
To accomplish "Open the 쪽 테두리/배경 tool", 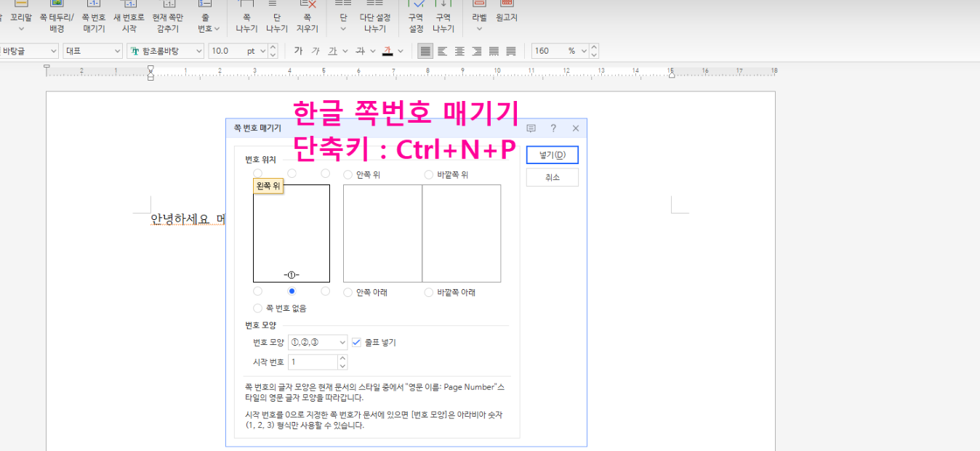I will pos(57,17).
